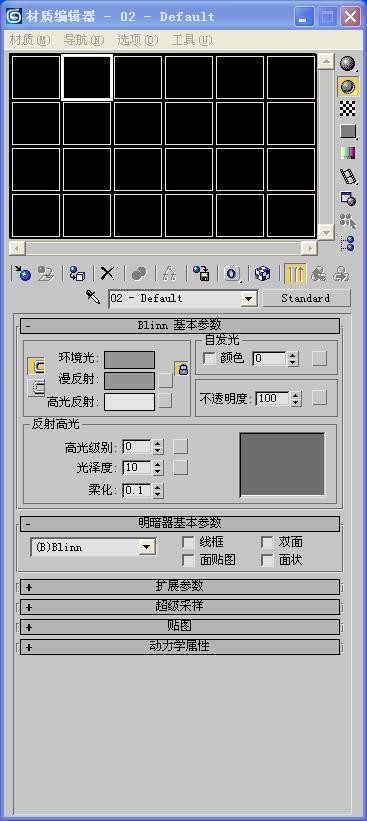
Task: Check the 线框 wireframe checkbox
Action: tap(188, 542)
